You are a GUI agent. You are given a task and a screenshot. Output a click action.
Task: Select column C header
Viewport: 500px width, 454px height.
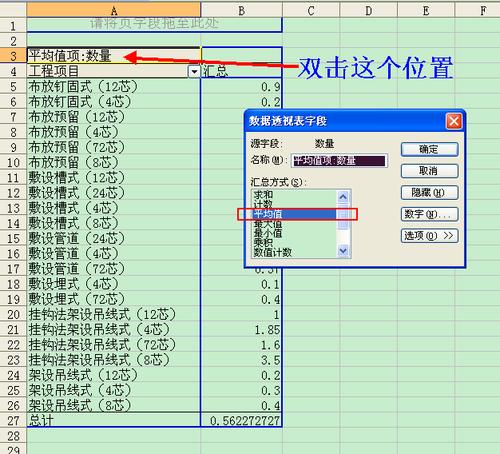(311, 10)
